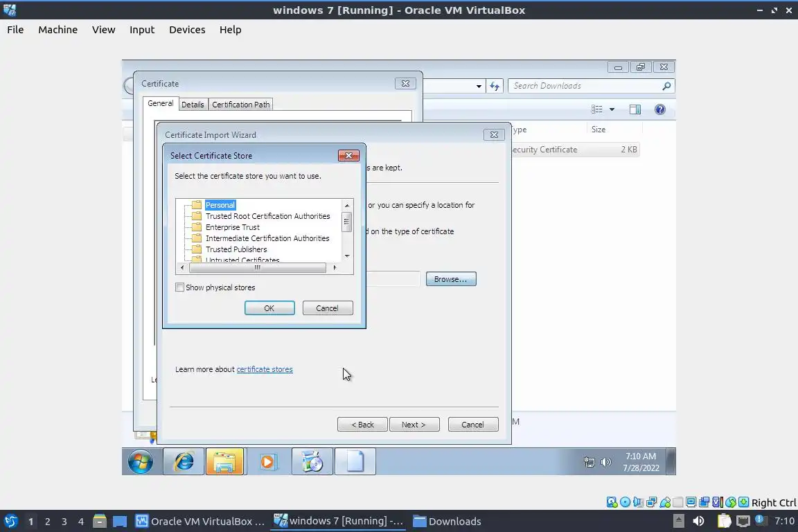Open Explorer help with the question mark icon

[660, 109]
